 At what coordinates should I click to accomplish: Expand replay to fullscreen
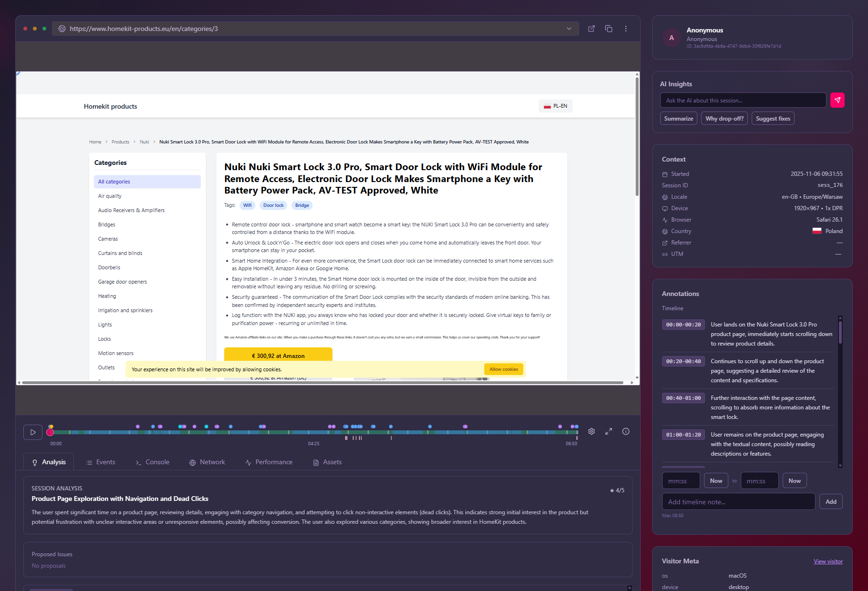[x=609, y=431]
